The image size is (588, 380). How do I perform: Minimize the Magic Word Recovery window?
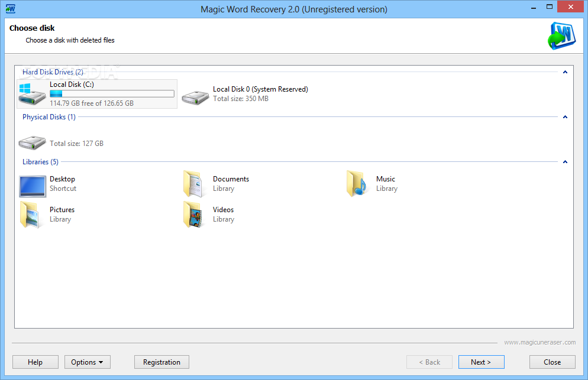click(534, 8)
